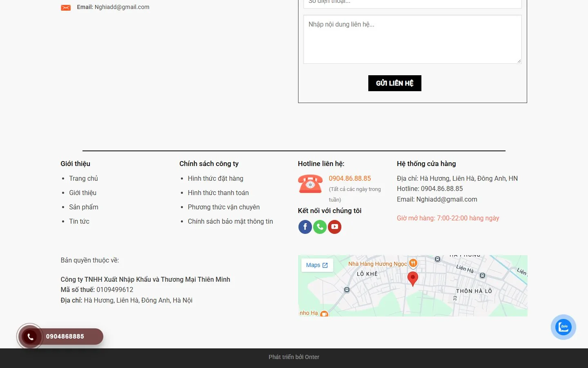
Task: Click the Lô Khê label on the map
Action: [x=367, y=274]
